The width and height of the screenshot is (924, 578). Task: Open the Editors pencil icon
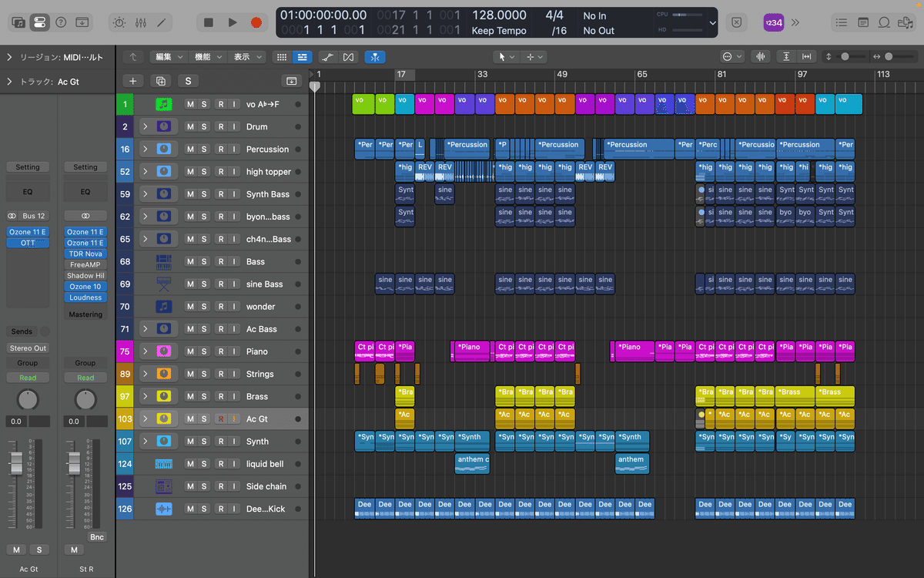pyautogui.click(x=161, y=22)
